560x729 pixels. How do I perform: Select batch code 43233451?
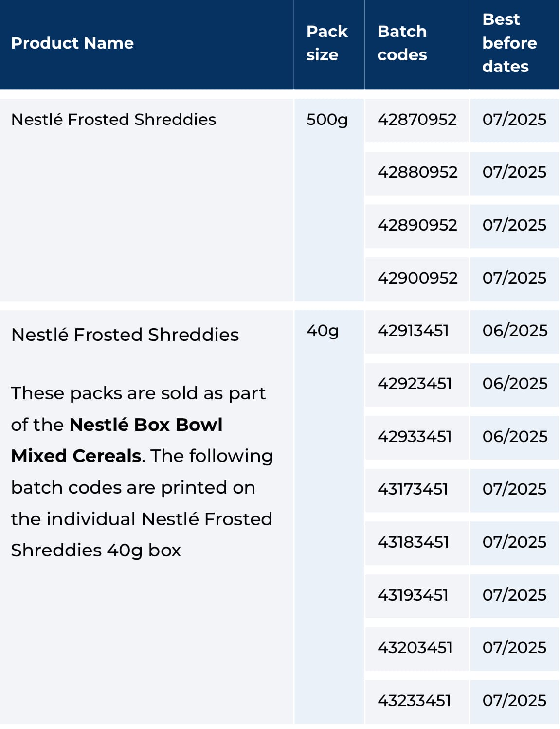pos(414,701)
